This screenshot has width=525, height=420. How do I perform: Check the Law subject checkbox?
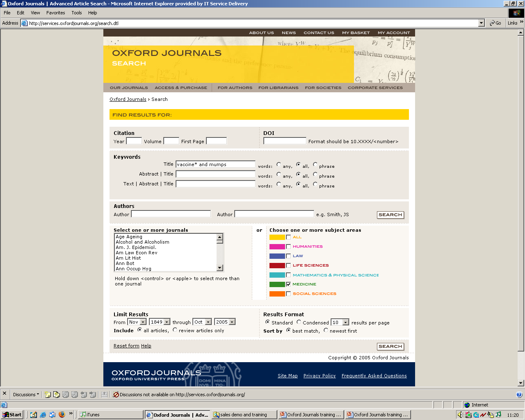288,256
